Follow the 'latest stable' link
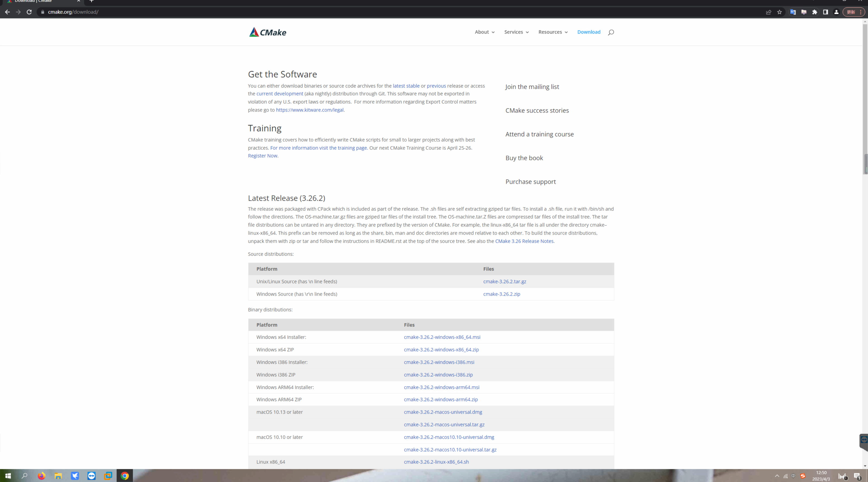868x482 pixels. 406,86
